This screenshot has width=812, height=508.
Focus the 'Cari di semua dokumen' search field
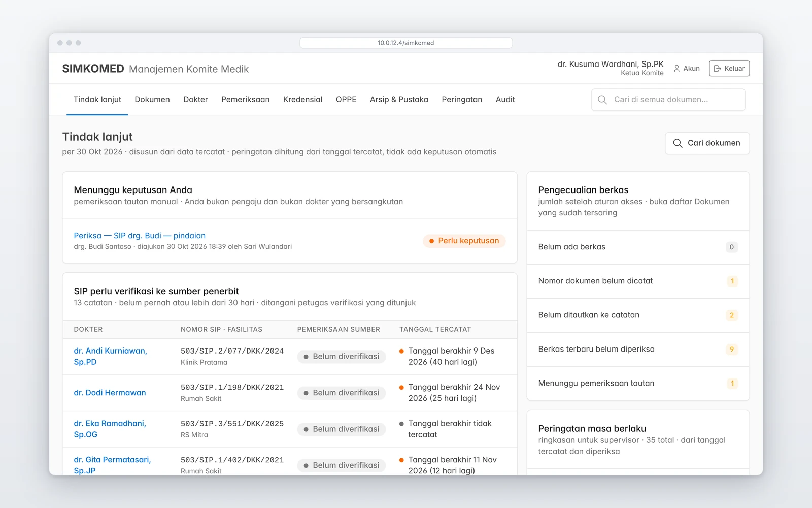[x=668, y=100]
